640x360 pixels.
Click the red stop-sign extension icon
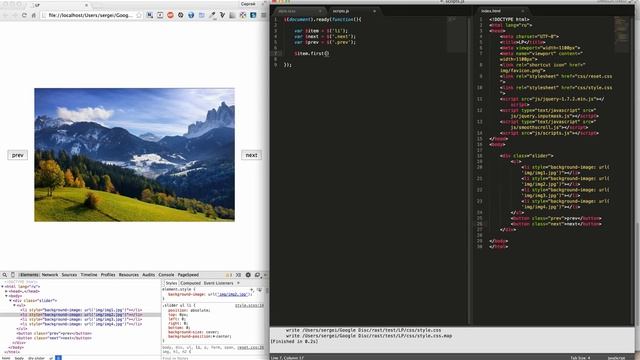click(x=170, y=15)
